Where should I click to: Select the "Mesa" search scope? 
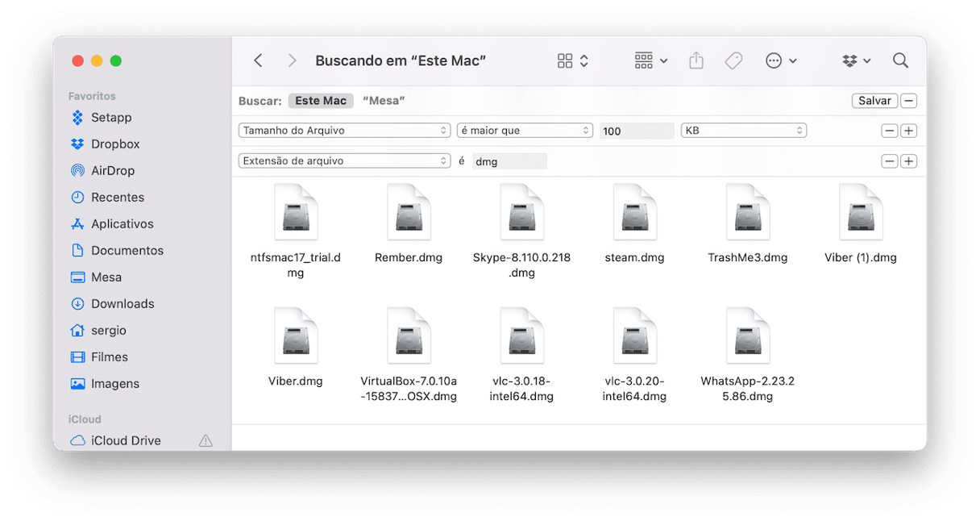(384, 101)
